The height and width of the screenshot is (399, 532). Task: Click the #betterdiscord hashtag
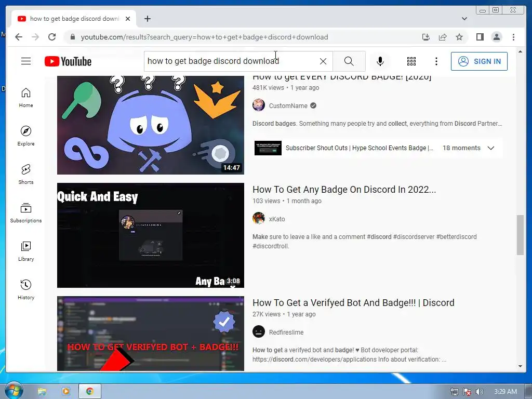click(x=456, y=237)
